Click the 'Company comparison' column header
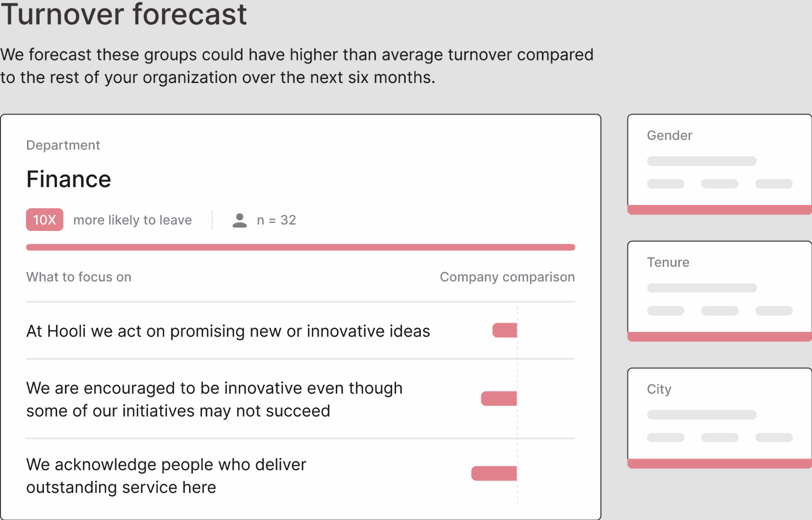 click(x=507, y=277)
